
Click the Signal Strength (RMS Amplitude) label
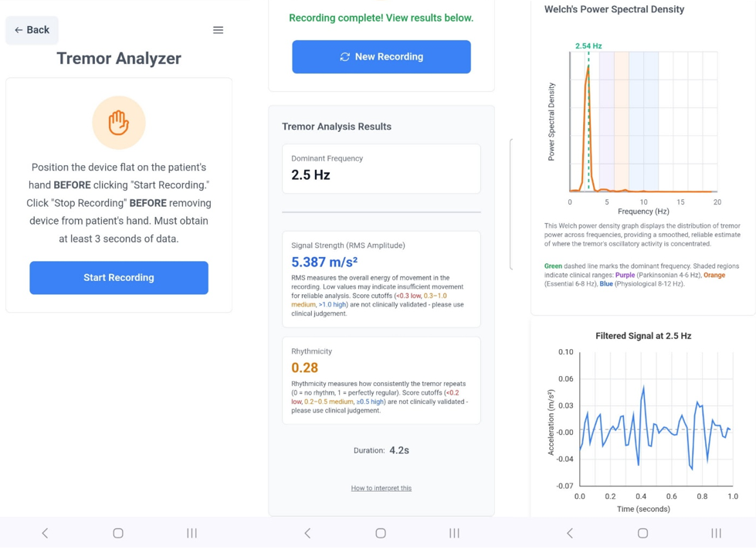click(348, 246)
